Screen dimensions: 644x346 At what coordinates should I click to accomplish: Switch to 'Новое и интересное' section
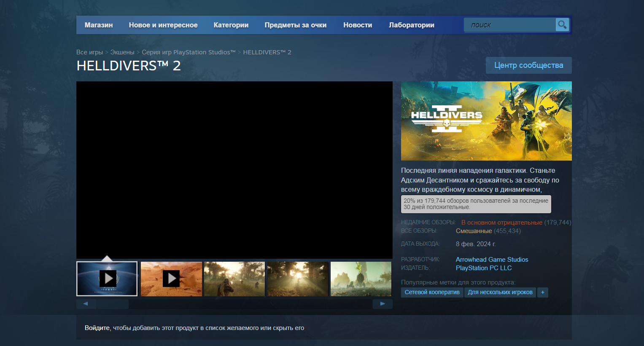tap(163, 25)
